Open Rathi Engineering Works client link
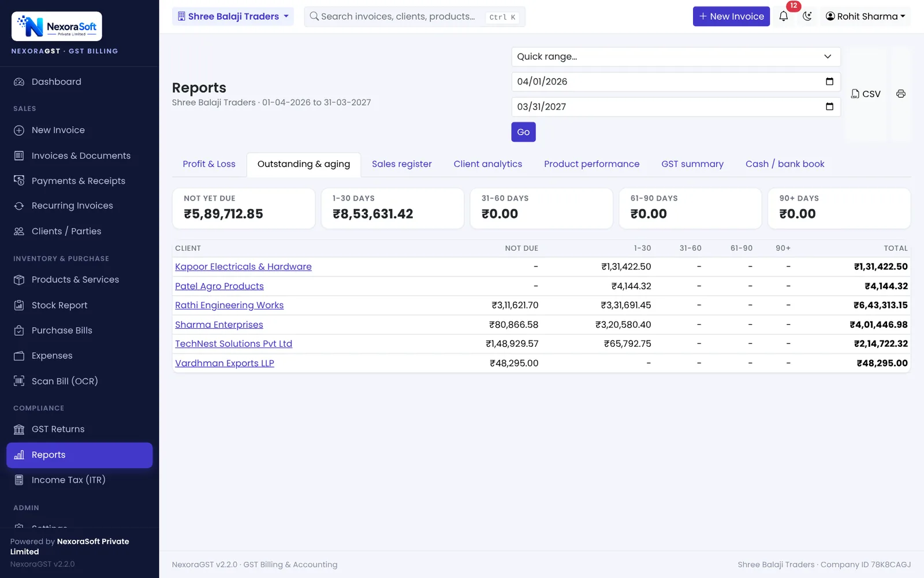924x578 pixels. pos(229,305)
